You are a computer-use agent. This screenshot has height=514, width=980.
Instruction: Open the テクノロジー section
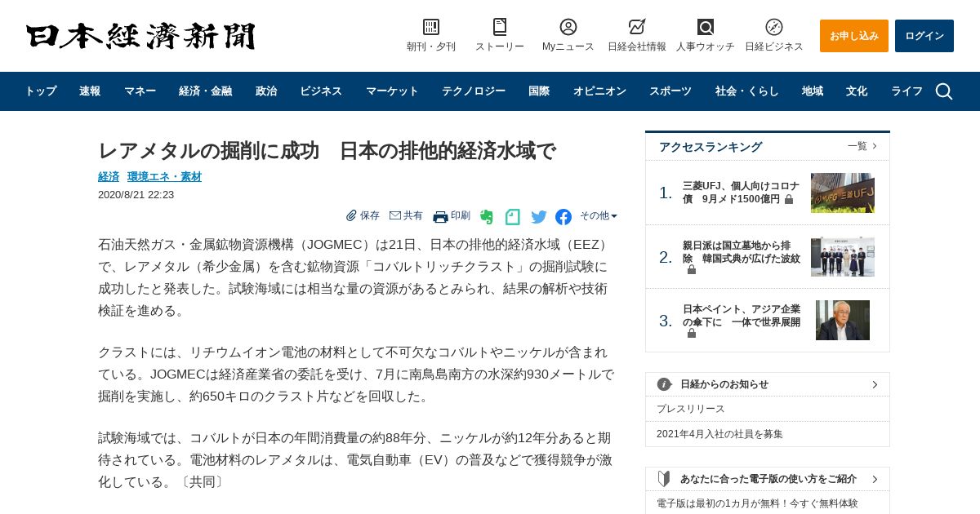point(474,91)
